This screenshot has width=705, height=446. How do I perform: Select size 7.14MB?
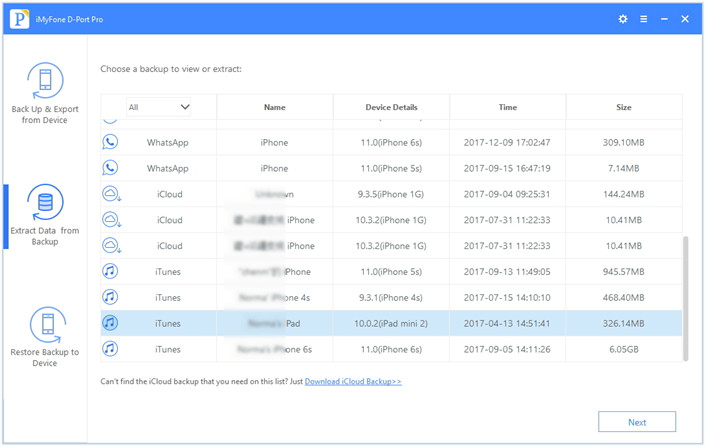(x=624, y=168)
